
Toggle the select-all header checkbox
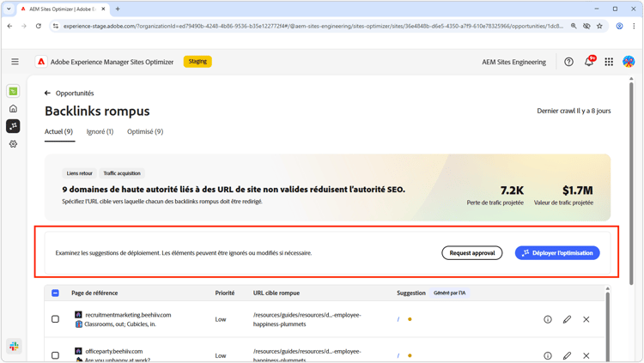[56, 293]
